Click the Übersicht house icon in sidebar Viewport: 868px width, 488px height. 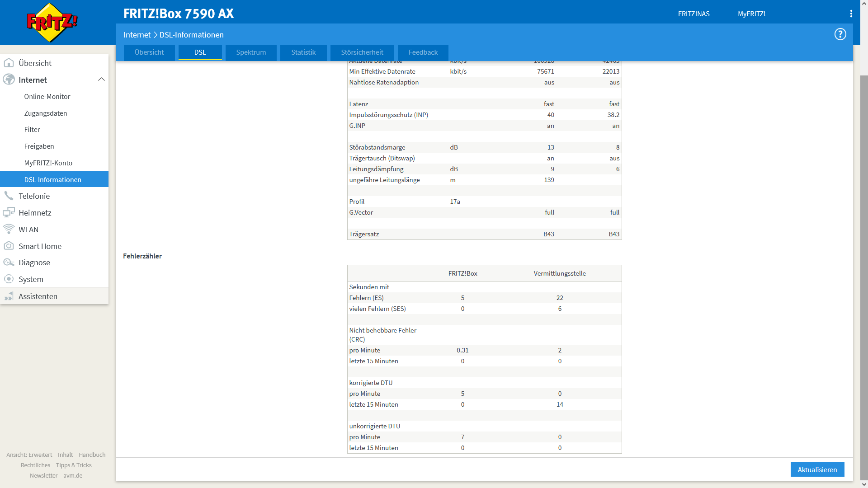[x=9, y=63]
